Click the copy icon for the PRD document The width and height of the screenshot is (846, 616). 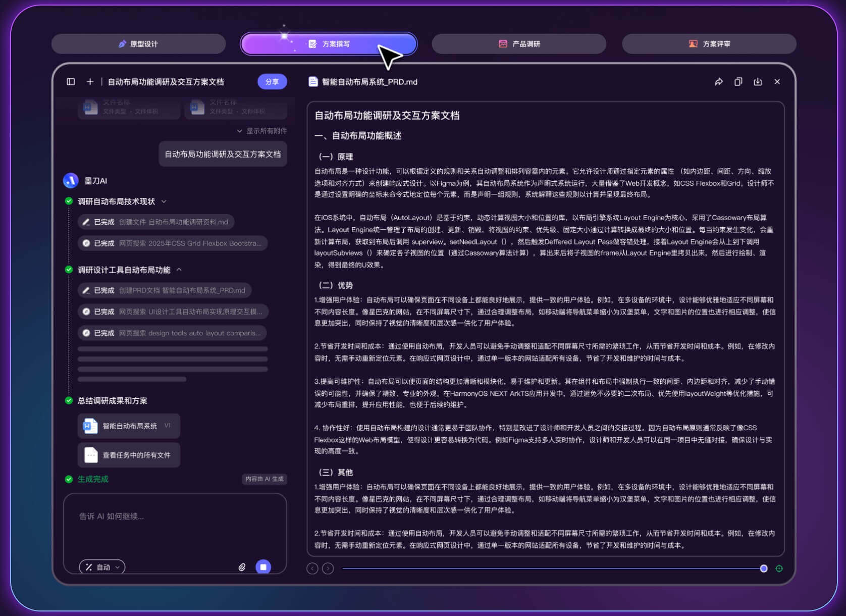tap(738, 81)
